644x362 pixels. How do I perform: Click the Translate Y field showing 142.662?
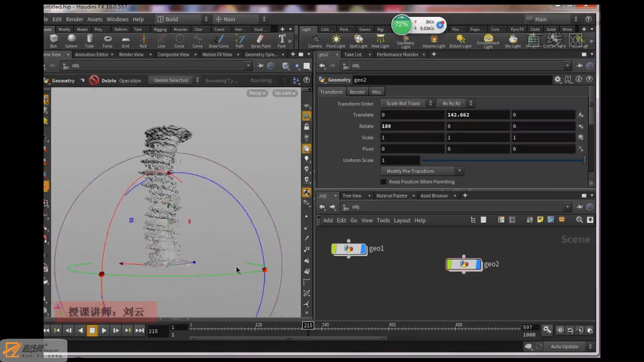[478, 115]
